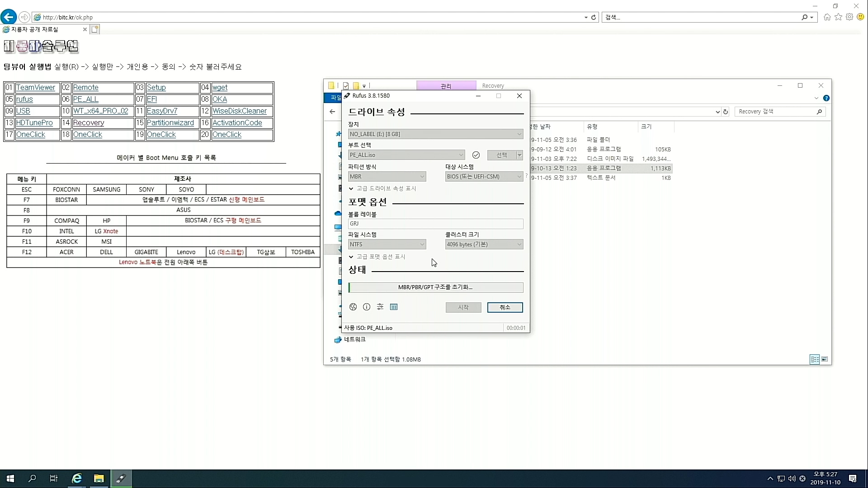
Task: Click the Rufus language globe icon
Action: pyautogui.click(x=353, y=307)
